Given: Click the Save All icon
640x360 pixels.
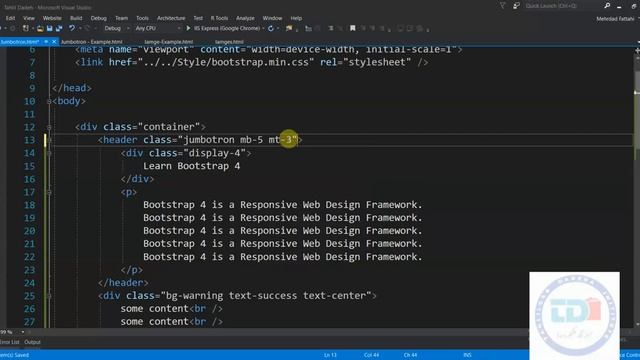Looking at the screenshot, I should tap(59, 29).
